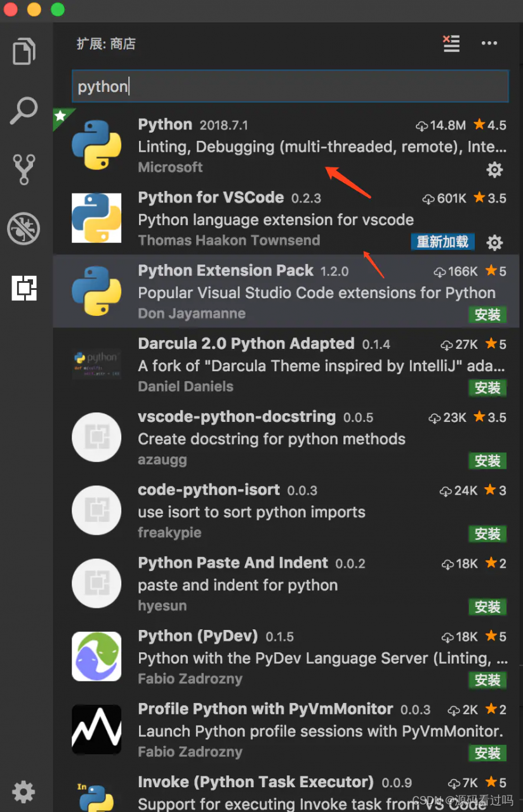Click the version number '2018.7.1'

(x=223, y=126)
